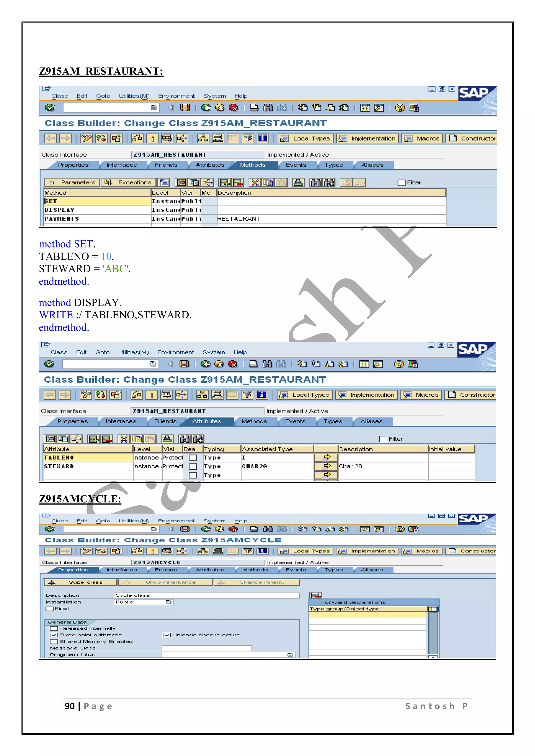Click Save icon in the Attributes-tab window toolbar

point(184,364)
